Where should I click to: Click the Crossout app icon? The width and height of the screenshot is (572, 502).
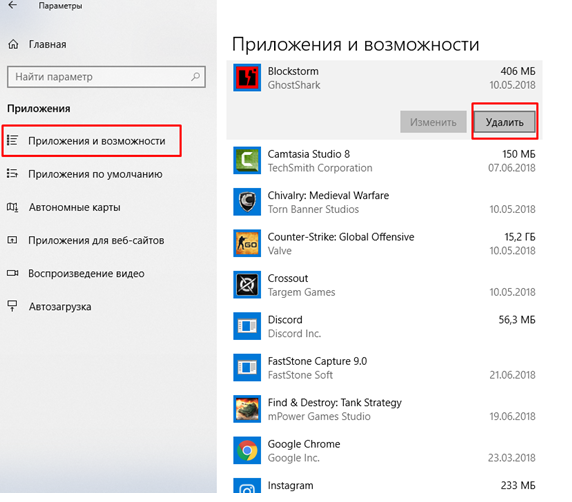coord(247,285)
